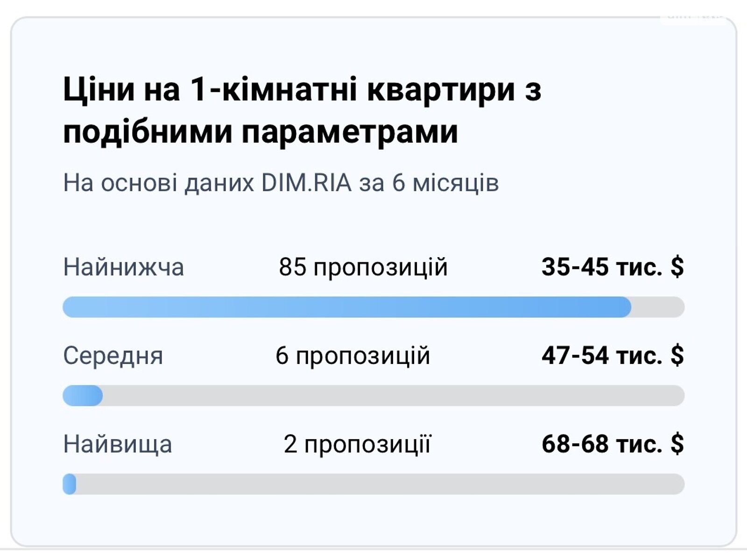Click the "1-кімнатні" word in the heading
The height and width of the screenshot is (560, 747).
point(274,90)
